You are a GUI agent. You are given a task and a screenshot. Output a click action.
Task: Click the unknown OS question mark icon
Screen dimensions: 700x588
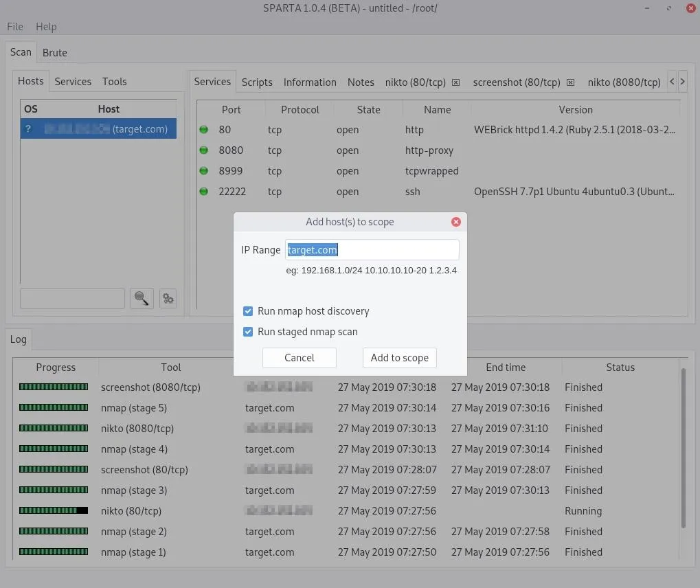click(28, 128)
